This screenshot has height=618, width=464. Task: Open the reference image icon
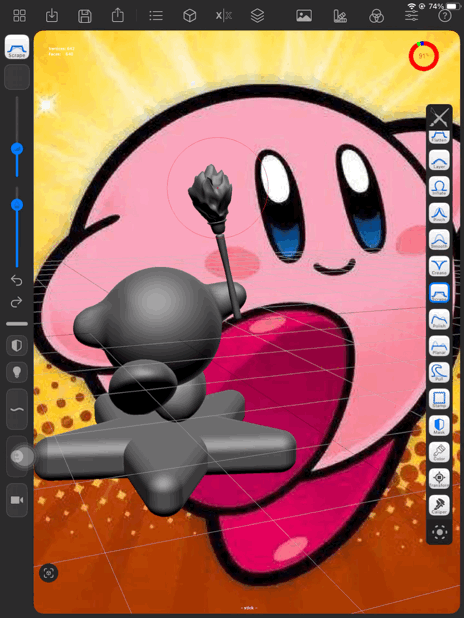pos(304,16)
